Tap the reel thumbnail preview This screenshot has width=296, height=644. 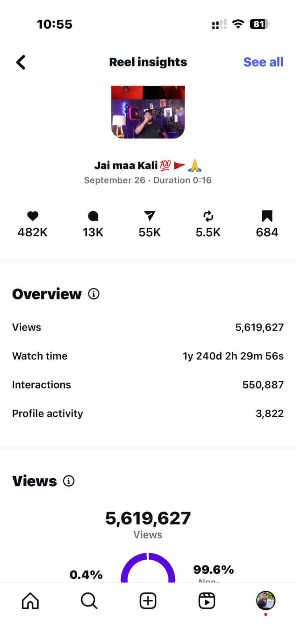148,112
